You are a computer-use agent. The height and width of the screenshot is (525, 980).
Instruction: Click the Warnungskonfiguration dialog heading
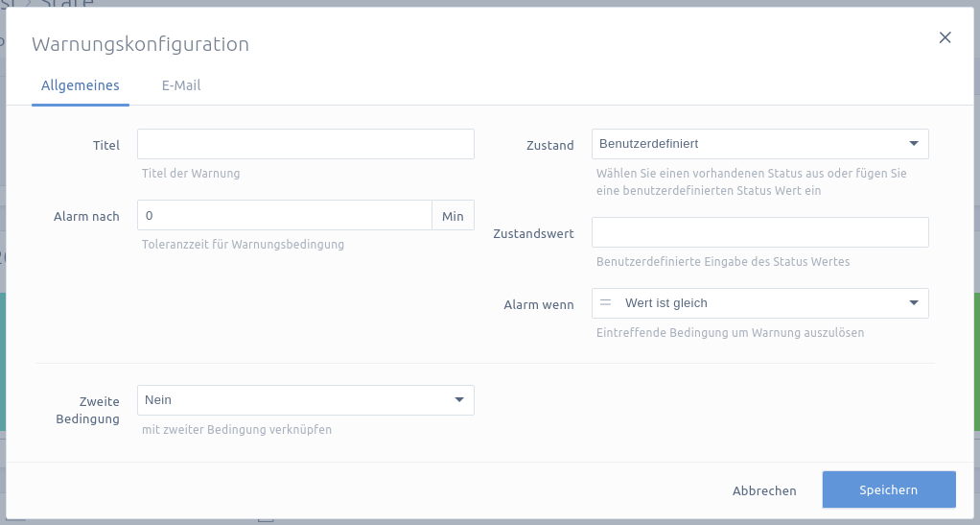point(141,44)
